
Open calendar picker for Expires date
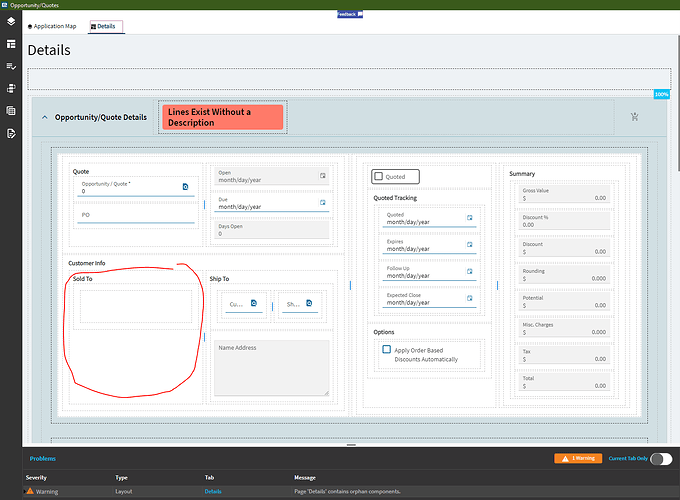tap(470, 245)
